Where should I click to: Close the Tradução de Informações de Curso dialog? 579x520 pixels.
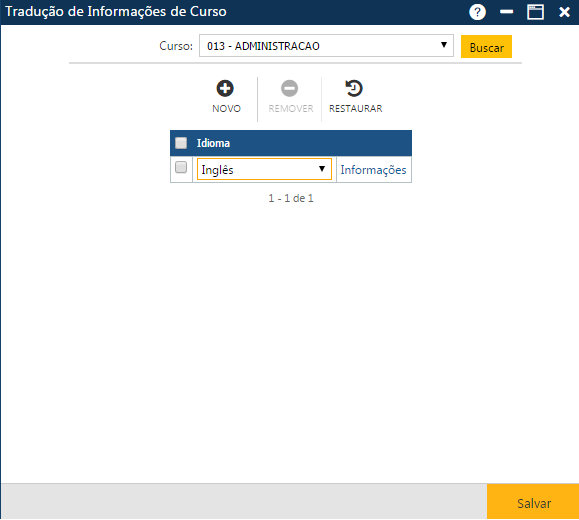click(x=564, y=12)
